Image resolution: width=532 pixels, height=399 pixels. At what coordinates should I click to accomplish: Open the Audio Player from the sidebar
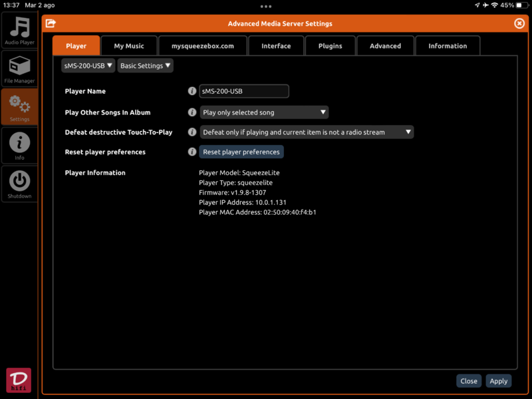tap(19, 31)
